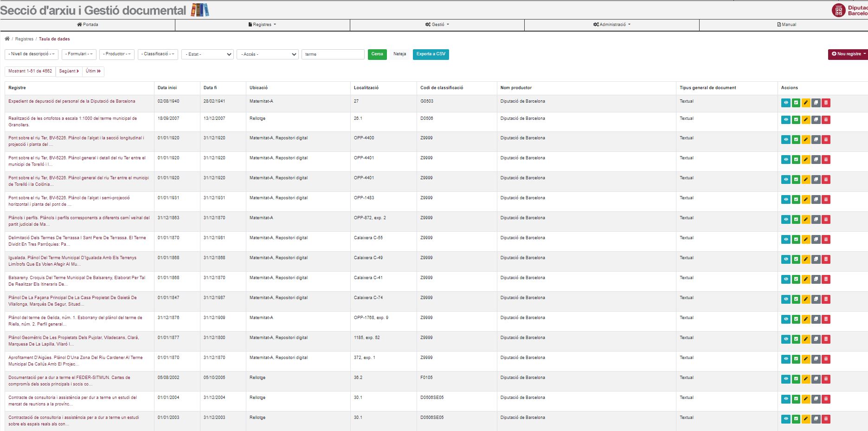
Task: Open the Formulari filter dropdown
Action: click(79, 54)
